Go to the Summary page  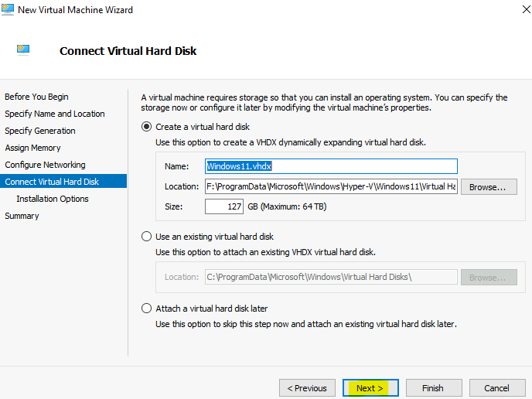pos(22,216)
